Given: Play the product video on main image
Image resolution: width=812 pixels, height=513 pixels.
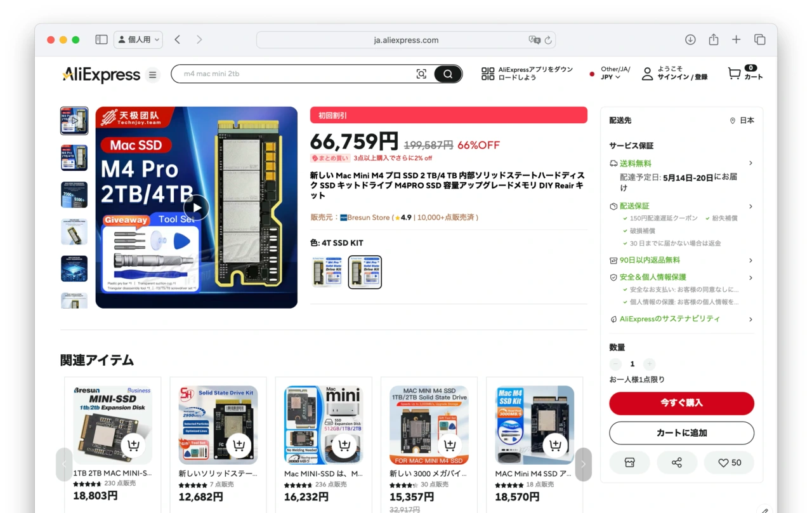Looking at the screenshot, I should (x=197, y=208).
